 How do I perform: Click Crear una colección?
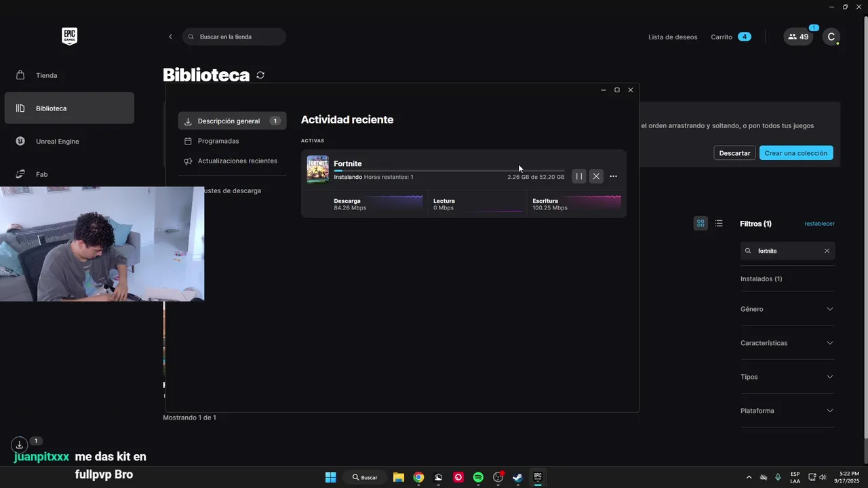[x=796, y=153]
